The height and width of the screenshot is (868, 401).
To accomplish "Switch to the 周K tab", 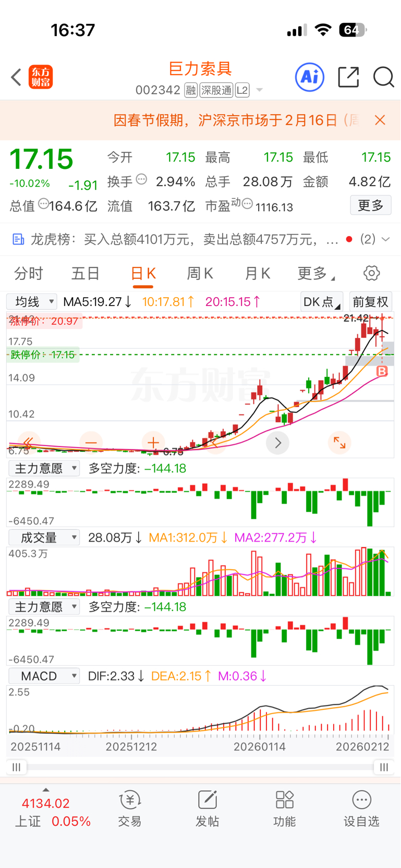I will (x=200, y=273).
